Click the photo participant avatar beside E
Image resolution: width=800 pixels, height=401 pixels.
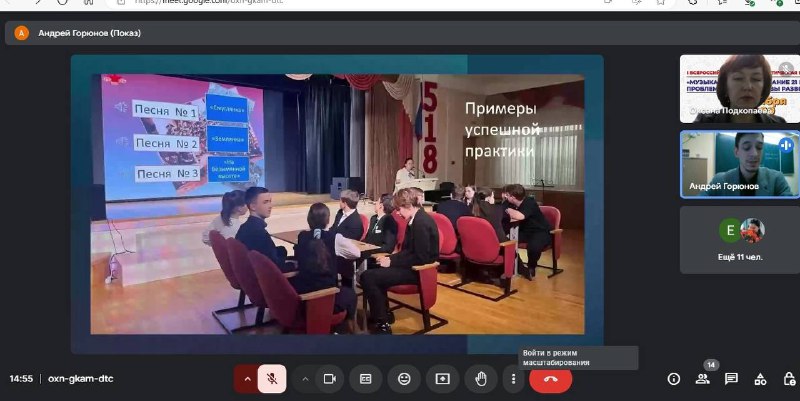pos(753,230)
